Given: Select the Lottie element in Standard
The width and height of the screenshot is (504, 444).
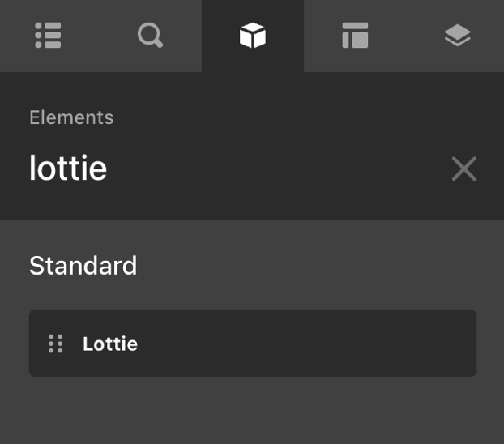Looking at the screenshot, I should click(x=253, y=343).
